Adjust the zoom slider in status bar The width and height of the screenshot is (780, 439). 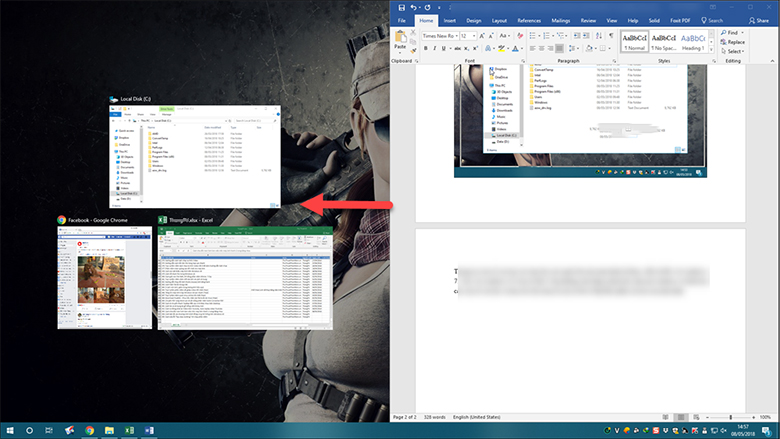(x=730, y=416)
